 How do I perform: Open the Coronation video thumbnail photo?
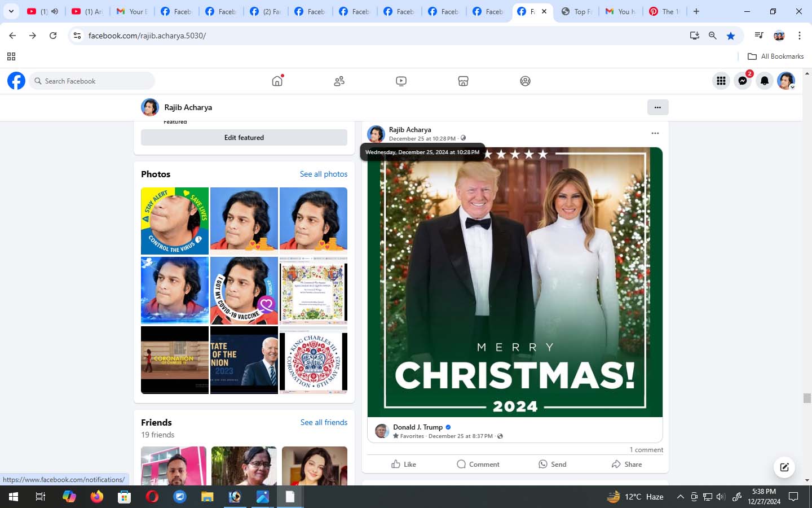(175, 360)
